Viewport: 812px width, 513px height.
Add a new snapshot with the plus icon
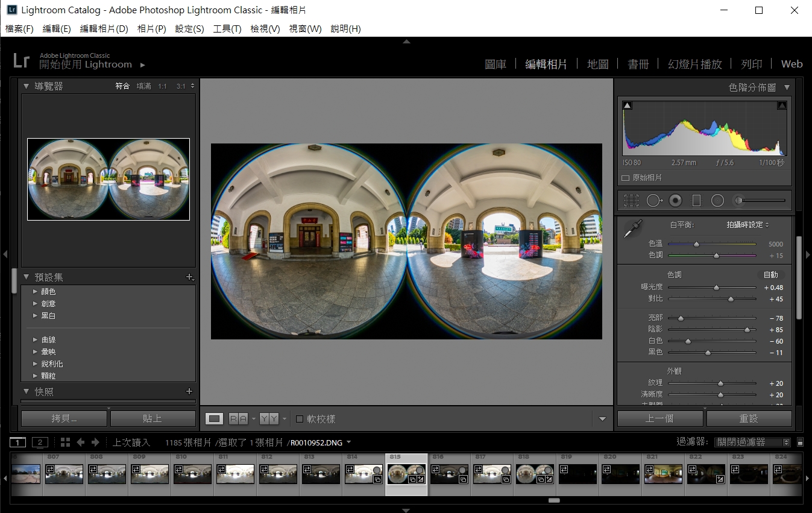click(x=189, y=392)
